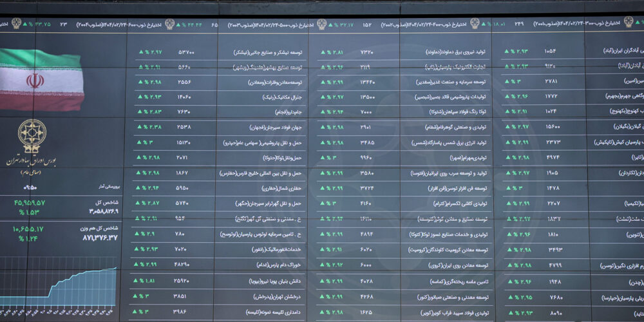Viewport: 644px width, 322px height.
Task: Click the update time 9:50
Action: click(30, 187)
